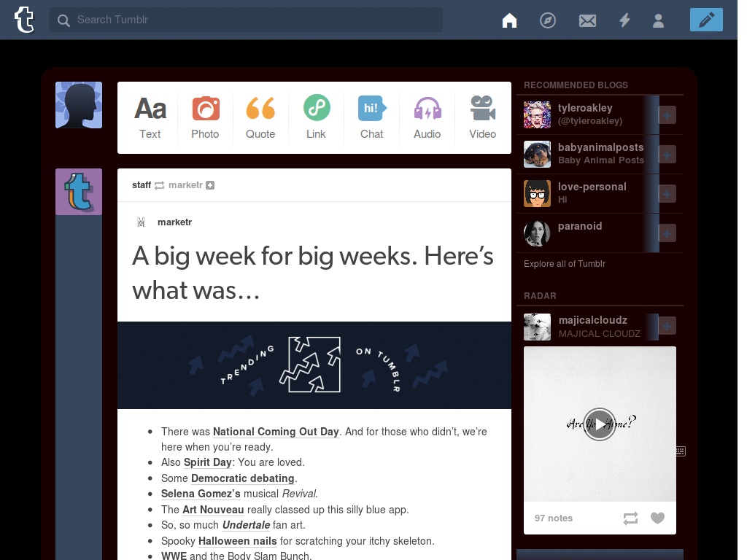Click majicalcloudz avatar thumbnail

[537, 327]
